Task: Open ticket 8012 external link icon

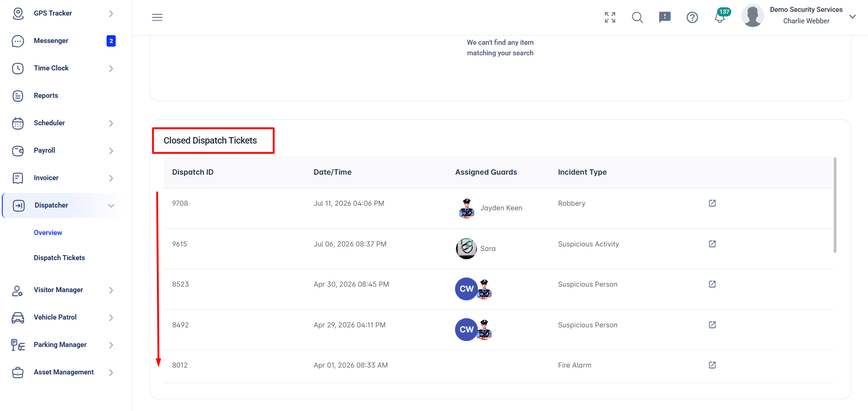Action: tap(712, 365)
